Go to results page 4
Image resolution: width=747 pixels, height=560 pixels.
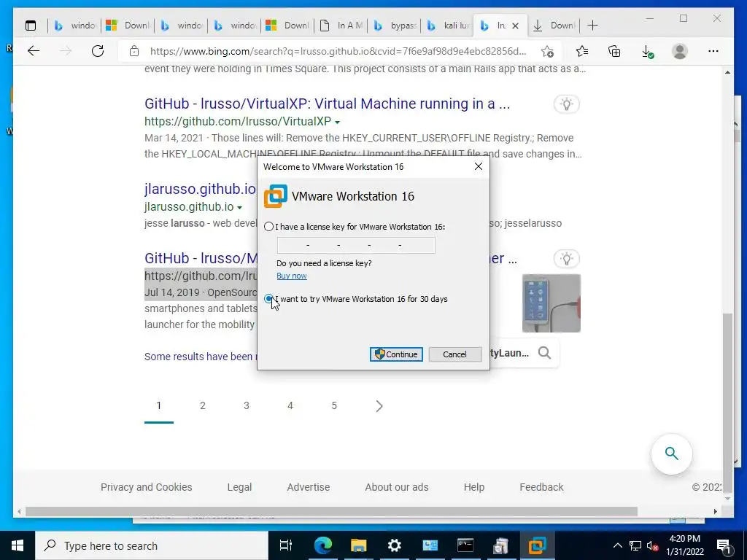[x=290, y=405]
